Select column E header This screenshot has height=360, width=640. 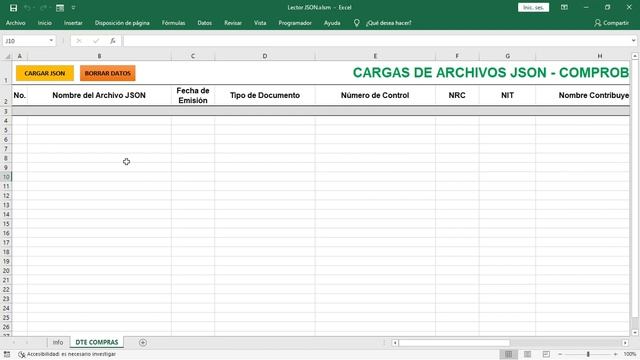click(375, 56)
